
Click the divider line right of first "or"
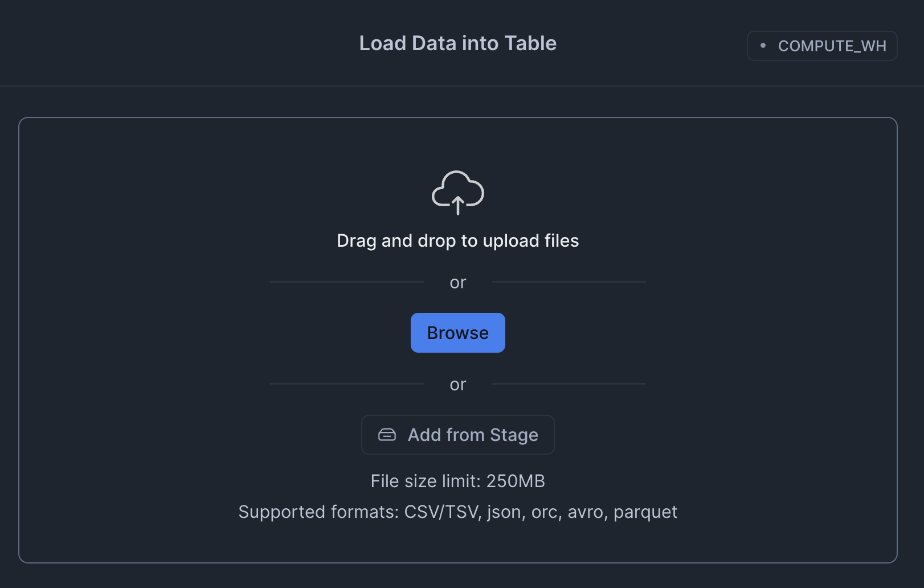tap(569, 281)
